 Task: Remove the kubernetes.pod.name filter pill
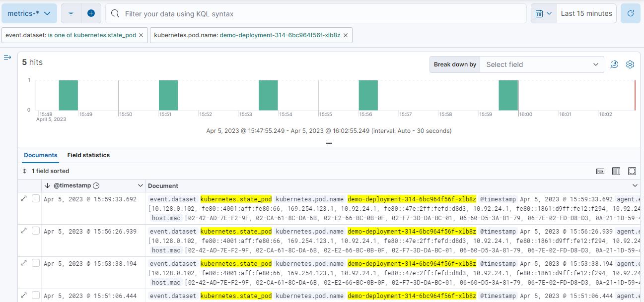point(346,35)
